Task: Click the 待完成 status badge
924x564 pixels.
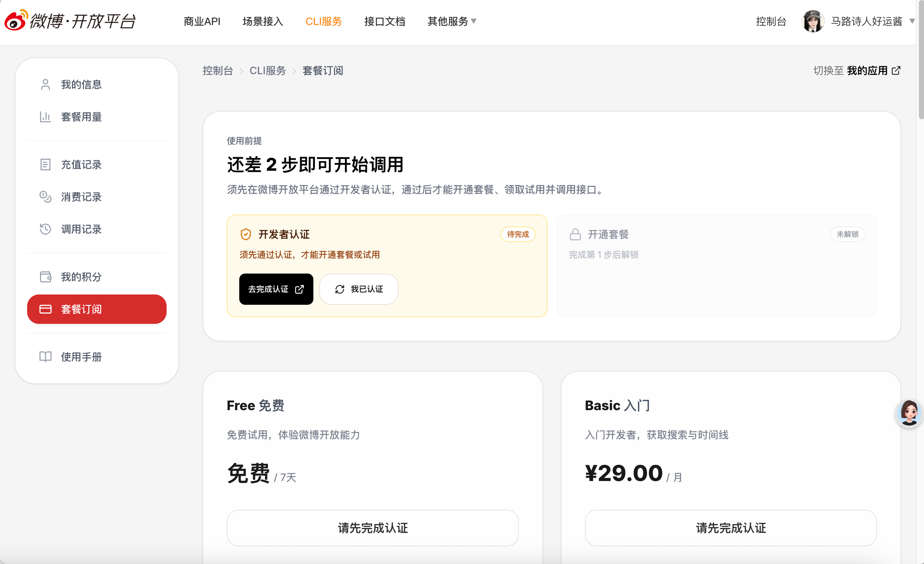Action: [x=518, y=234]
